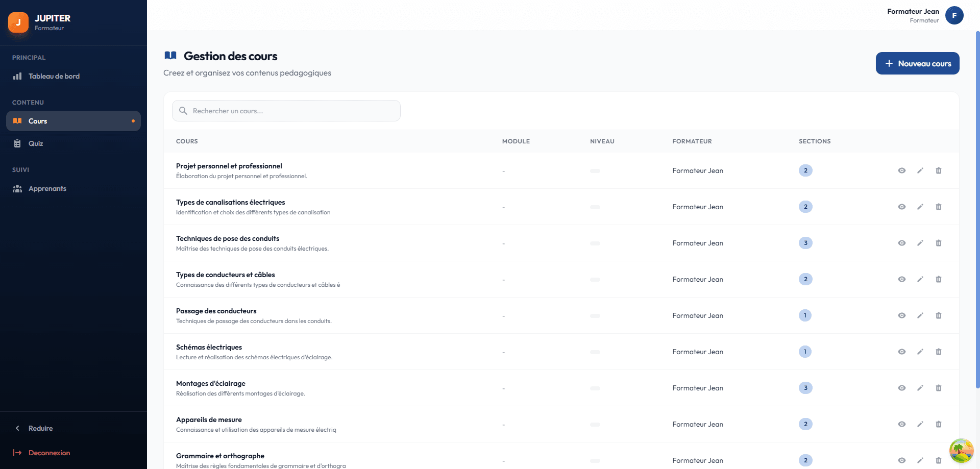Click the magnifier icon in search box
The height and width of the screenshot is (469, 980).
(x=183, y=111)
